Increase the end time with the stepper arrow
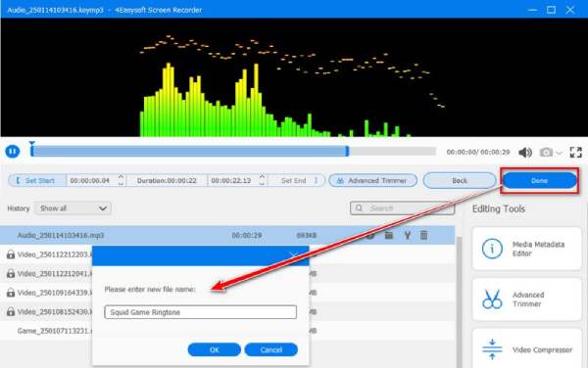 point(262,177)
